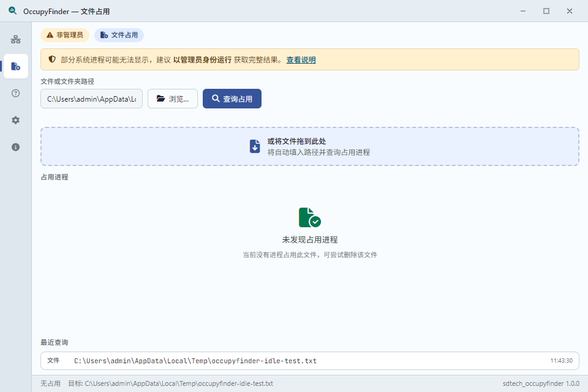Click the 非管理员 status badge

[65, 35]
